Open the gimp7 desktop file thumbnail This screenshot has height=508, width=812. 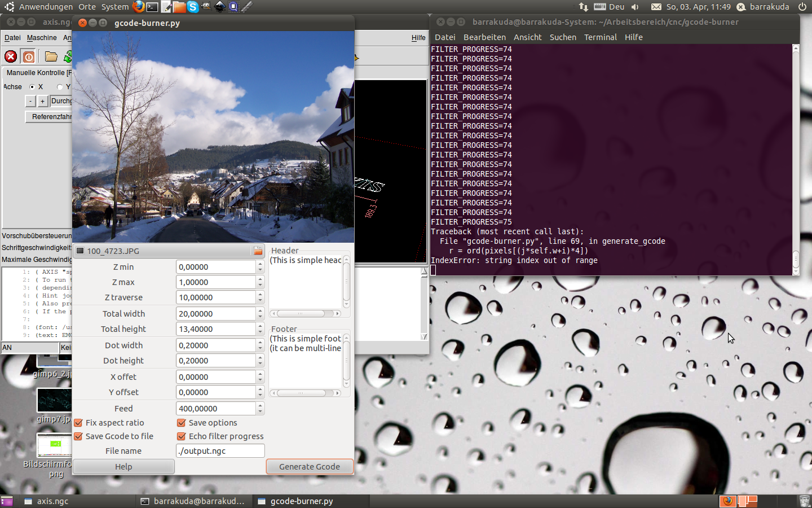tap(54, 400)
